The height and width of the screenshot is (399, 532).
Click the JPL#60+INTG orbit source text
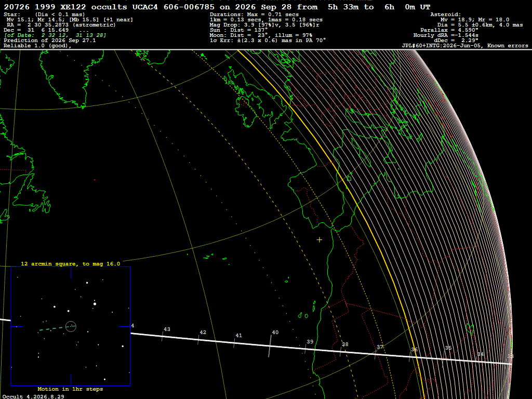(x=465, y=46)
